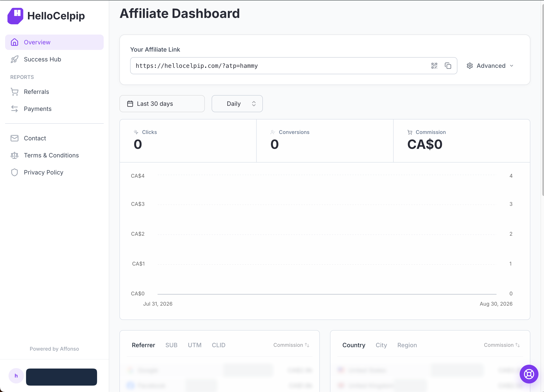
Task: Click the 'Aug 30, 2026' axis label
Action: point(496,304)
